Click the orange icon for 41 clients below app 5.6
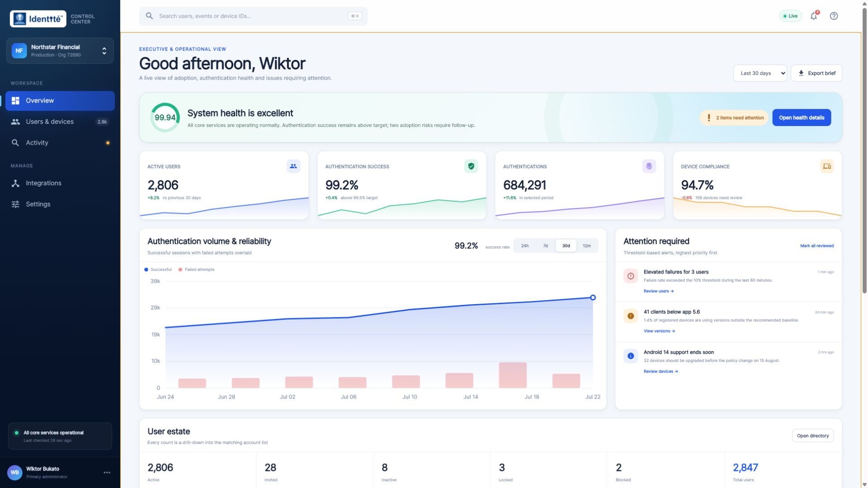 (631, 316)
